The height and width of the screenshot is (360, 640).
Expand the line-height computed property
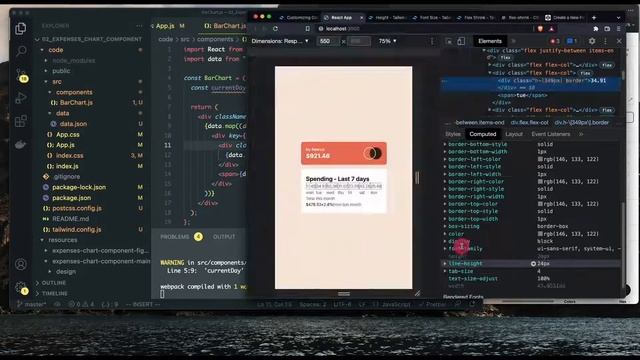tap(445, 264)
